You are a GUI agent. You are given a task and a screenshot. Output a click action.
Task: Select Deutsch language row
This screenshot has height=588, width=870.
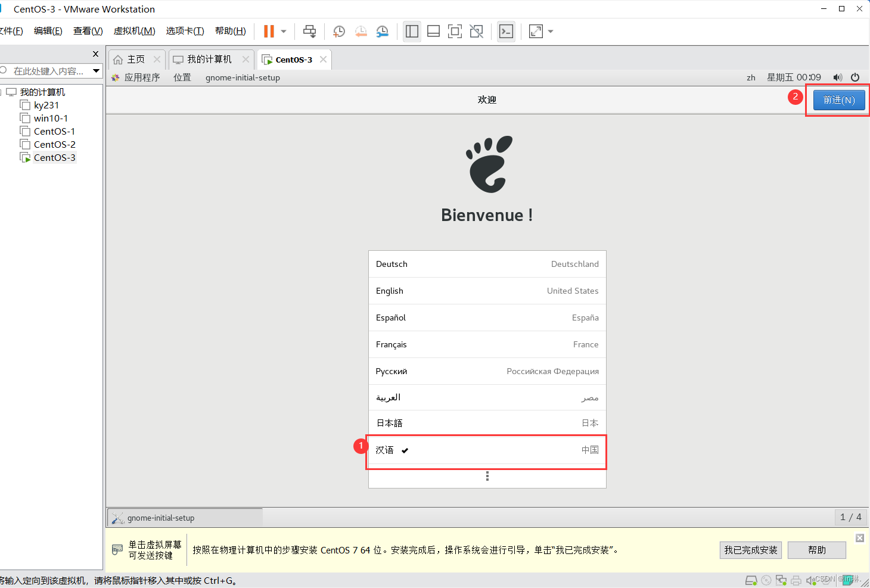point(487,264)
